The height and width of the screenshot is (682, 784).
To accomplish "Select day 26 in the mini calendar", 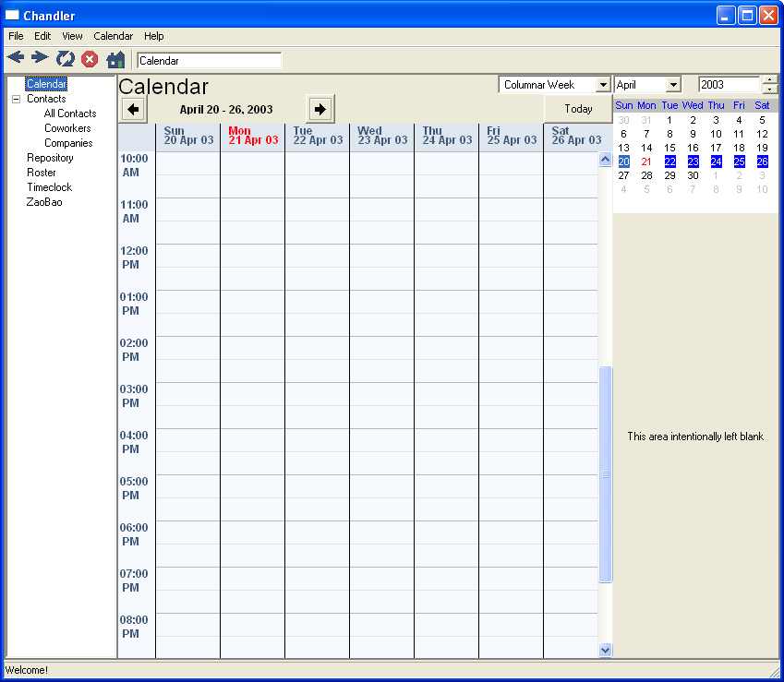I will coord(762,162).
